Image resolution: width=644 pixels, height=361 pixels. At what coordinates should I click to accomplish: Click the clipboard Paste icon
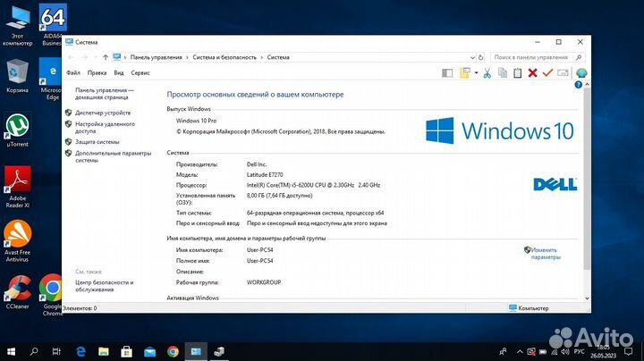tap(518, 73)
